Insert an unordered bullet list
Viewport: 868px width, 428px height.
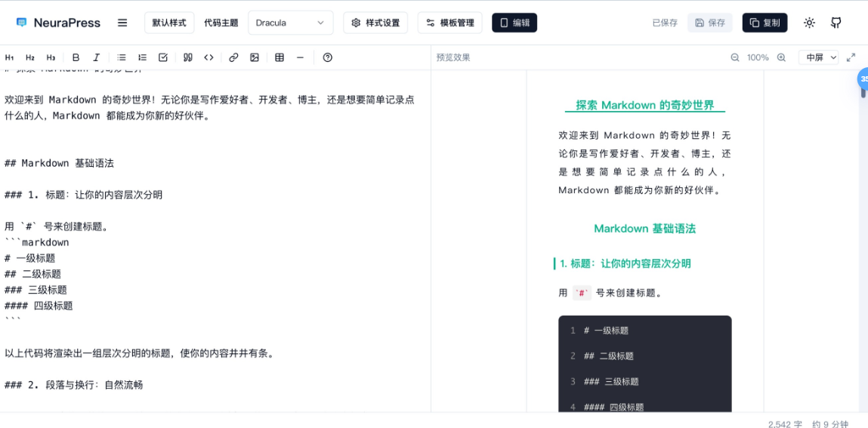point(122,57)
